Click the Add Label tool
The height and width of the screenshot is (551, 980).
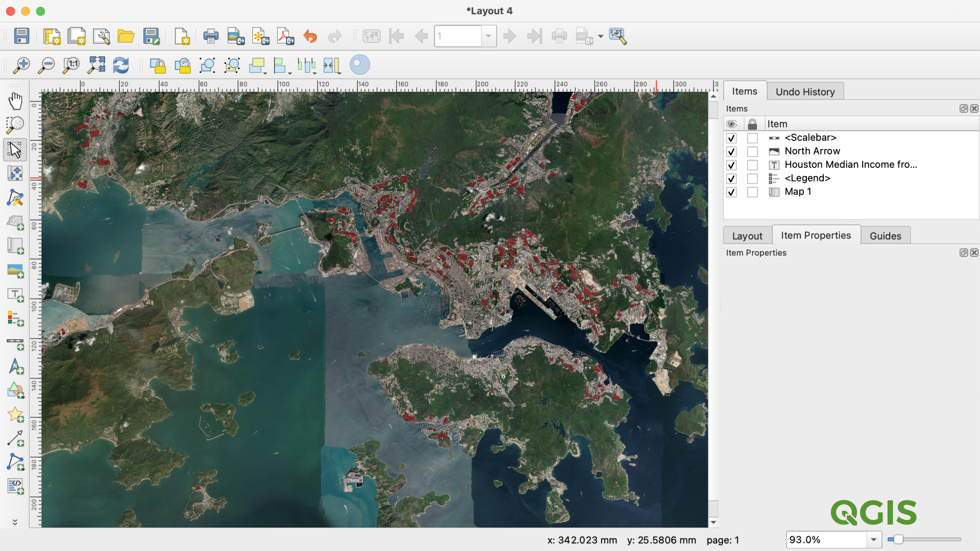pyautogui.click(x=15, y=295)
